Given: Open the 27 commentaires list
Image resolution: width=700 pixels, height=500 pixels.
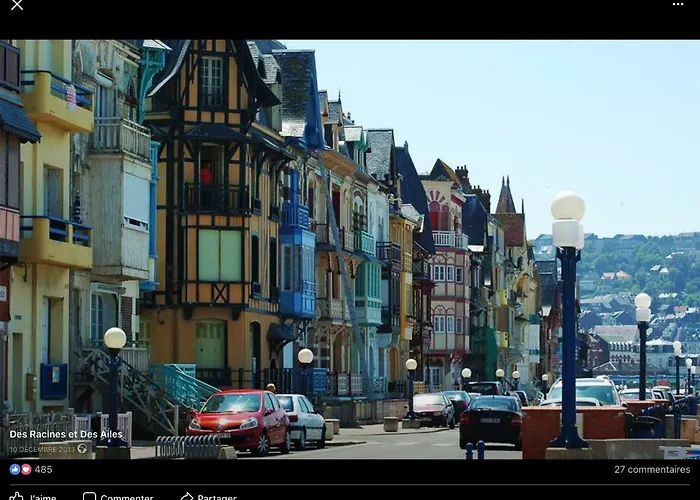Looking at the screenshot, I should 652,469.
